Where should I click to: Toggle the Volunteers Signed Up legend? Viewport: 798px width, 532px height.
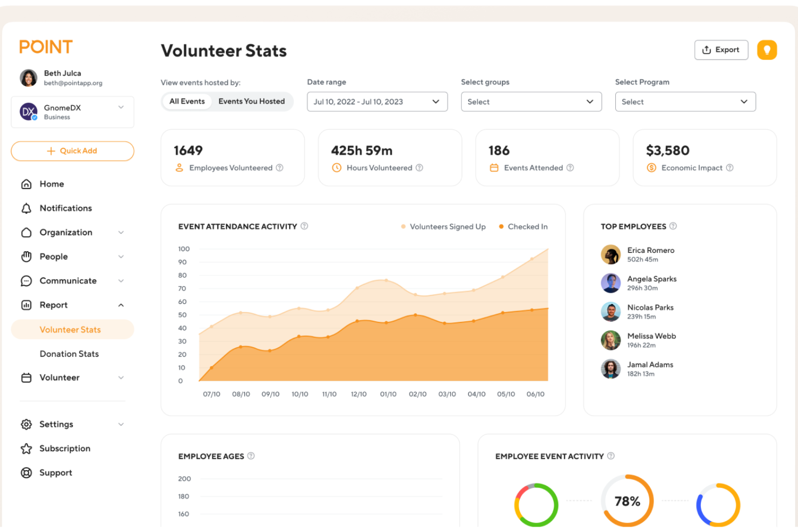pos(443,226)
